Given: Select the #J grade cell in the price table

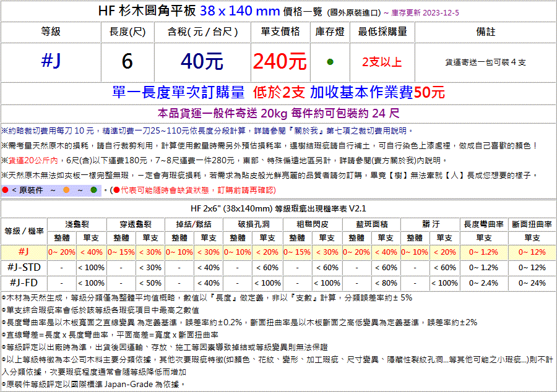Looking at the screenshot, I should coord(51,61).
